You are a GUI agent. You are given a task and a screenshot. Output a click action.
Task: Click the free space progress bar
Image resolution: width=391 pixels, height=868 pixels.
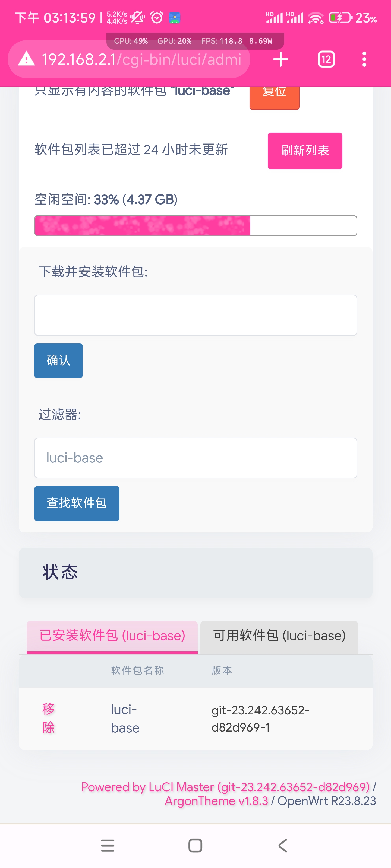[195, 226]
